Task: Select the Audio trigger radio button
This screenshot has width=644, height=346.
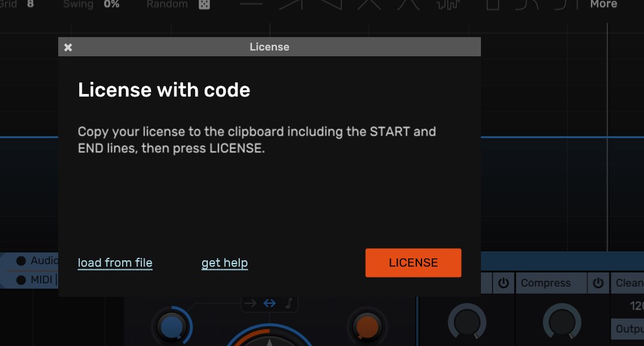Action: click(21, 261)
